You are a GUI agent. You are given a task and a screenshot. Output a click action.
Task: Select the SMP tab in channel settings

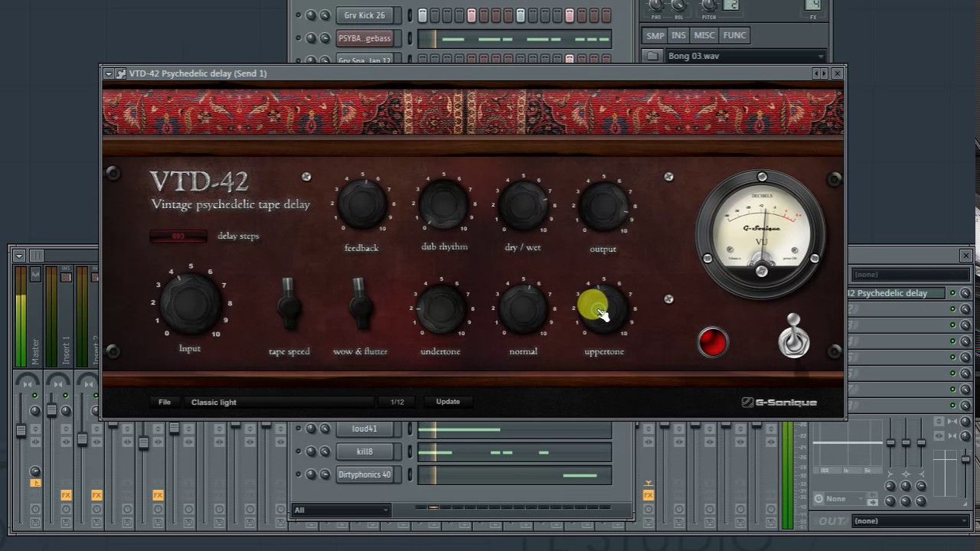tap(655, 35)
